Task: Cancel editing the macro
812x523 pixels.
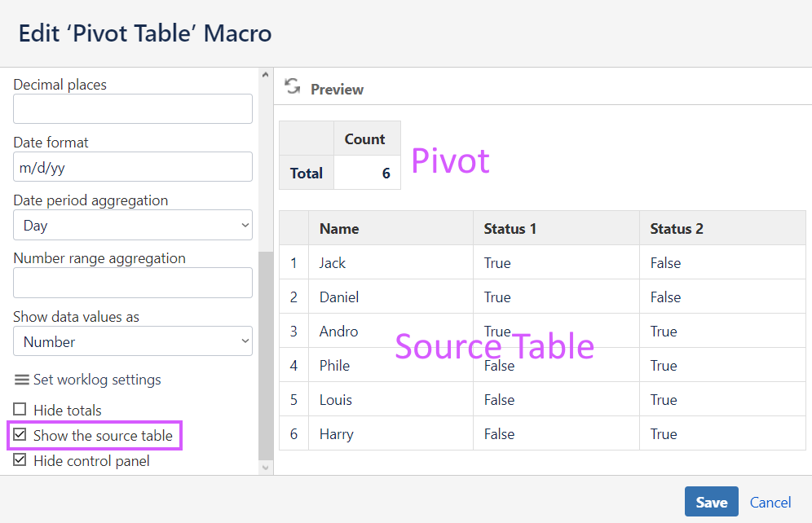Action: (770, 502)
